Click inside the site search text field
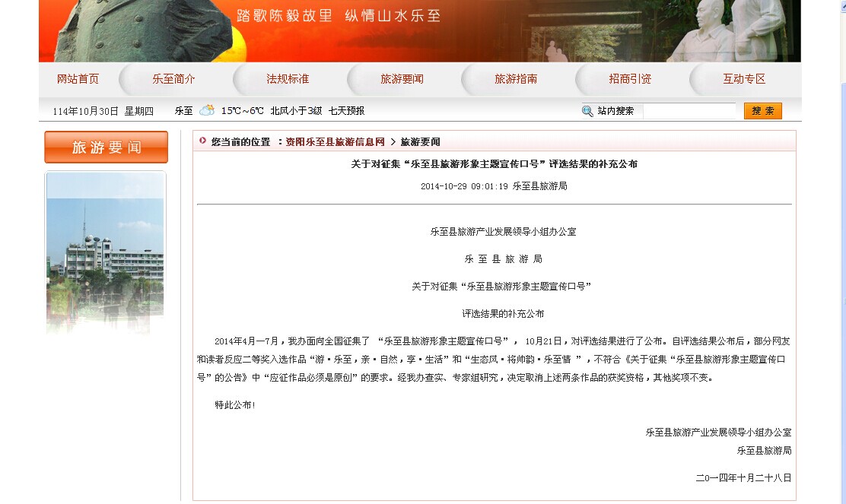Viewport: 846px width, 504px height. pos(689,111)
